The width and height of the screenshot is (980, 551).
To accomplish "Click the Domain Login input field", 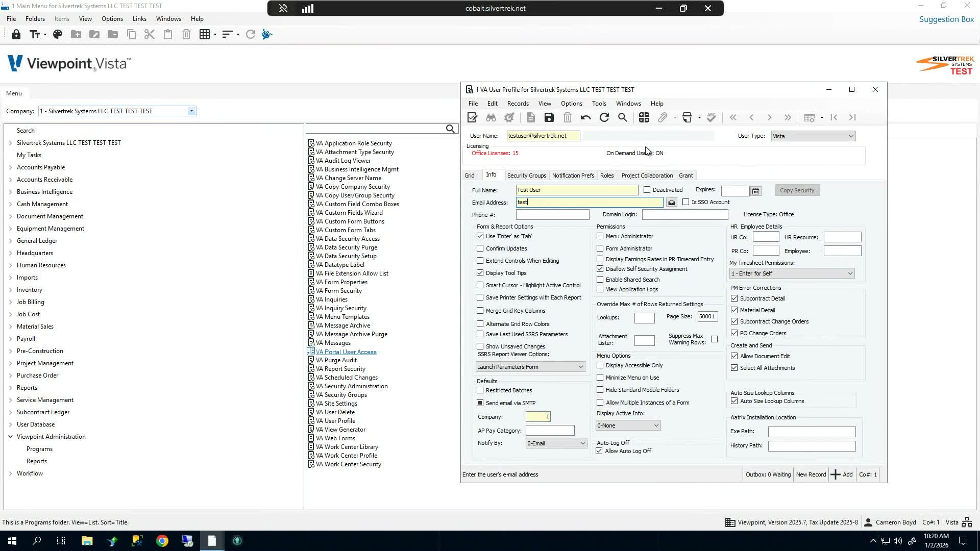I will (684, 215).
